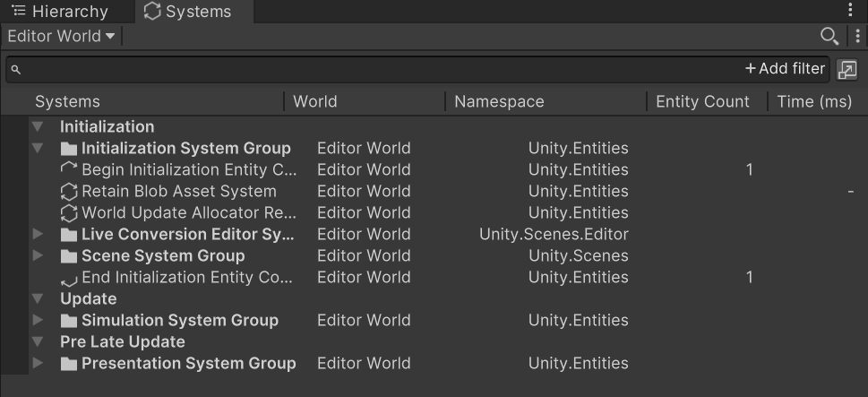
Task: Click entity count 1 of Begin Initialization row
Action: coord(749,170)
